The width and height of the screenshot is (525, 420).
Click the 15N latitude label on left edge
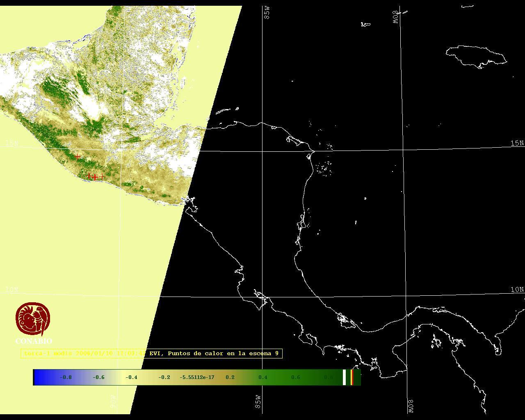tap(11, 143)
